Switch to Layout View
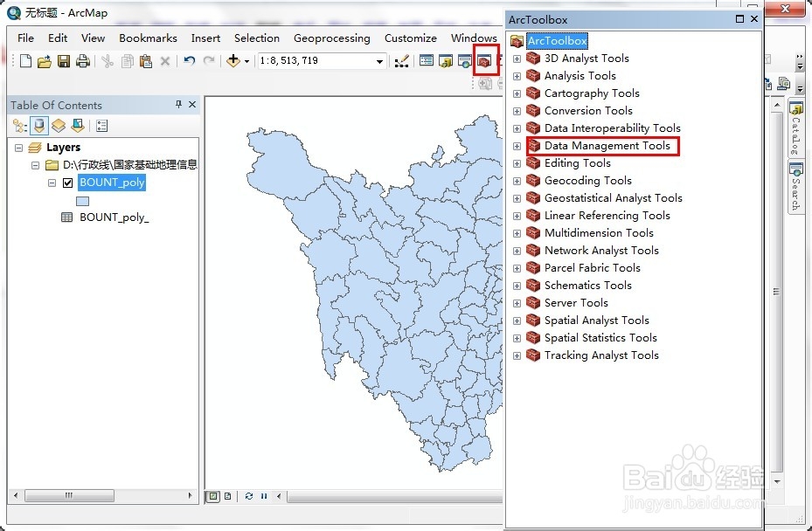 (228, 496)
